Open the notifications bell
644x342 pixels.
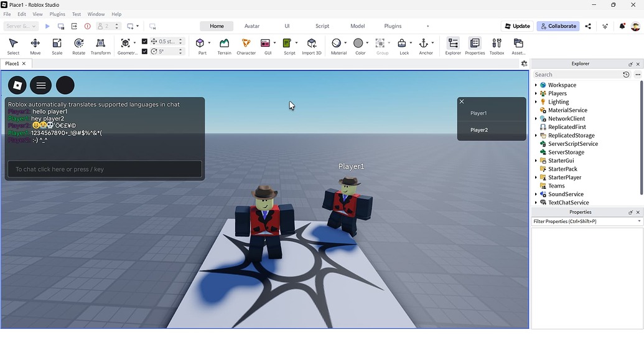pos(622,26)
